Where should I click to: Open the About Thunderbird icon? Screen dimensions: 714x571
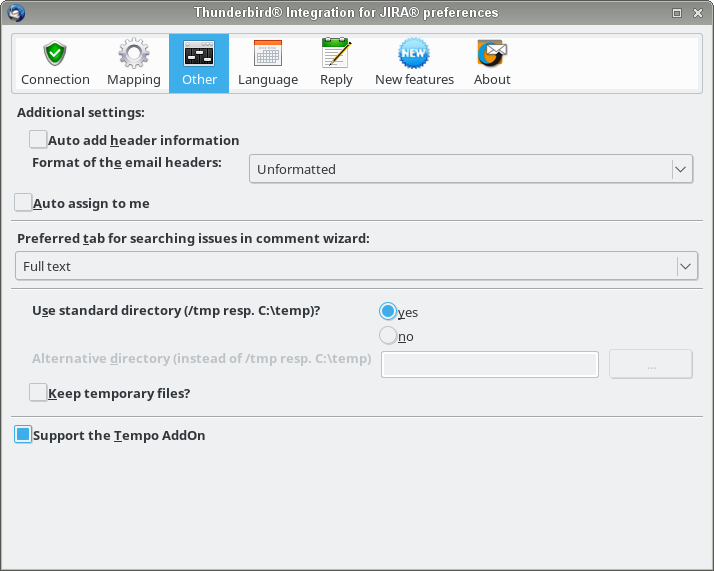[x=492, y=54]
